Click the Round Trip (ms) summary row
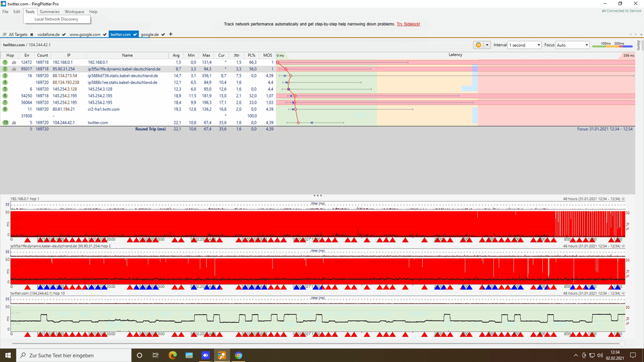 click(150, 129)
